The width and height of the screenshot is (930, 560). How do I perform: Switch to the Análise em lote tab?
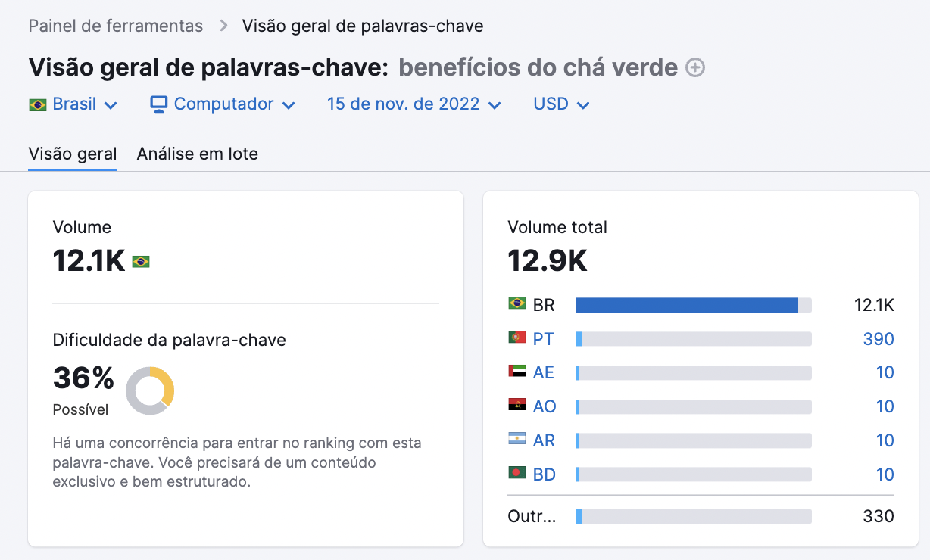coord(197,154)
